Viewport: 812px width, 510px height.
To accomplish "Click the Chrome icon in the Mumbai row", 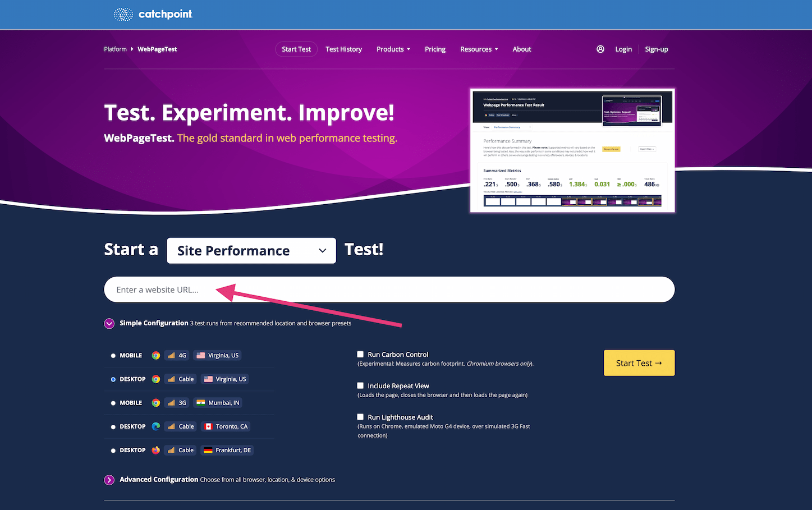I will (156, 403).
